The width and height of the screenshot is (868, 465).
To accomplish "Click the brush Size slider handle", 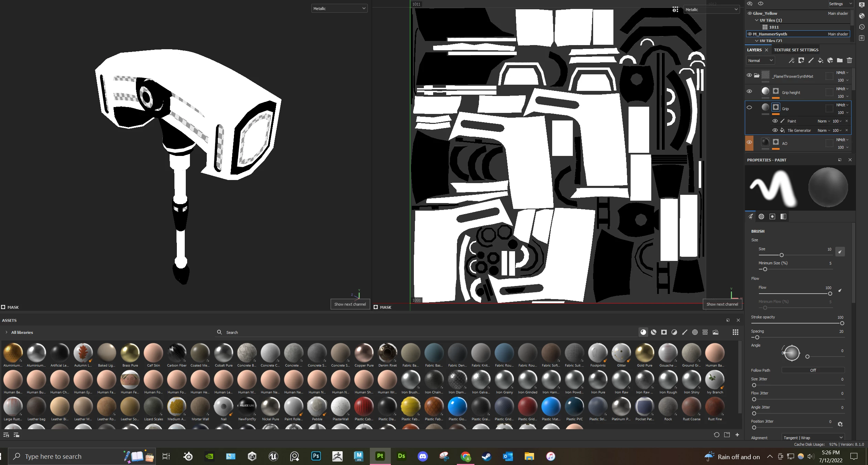I will (x=781, y=255).
